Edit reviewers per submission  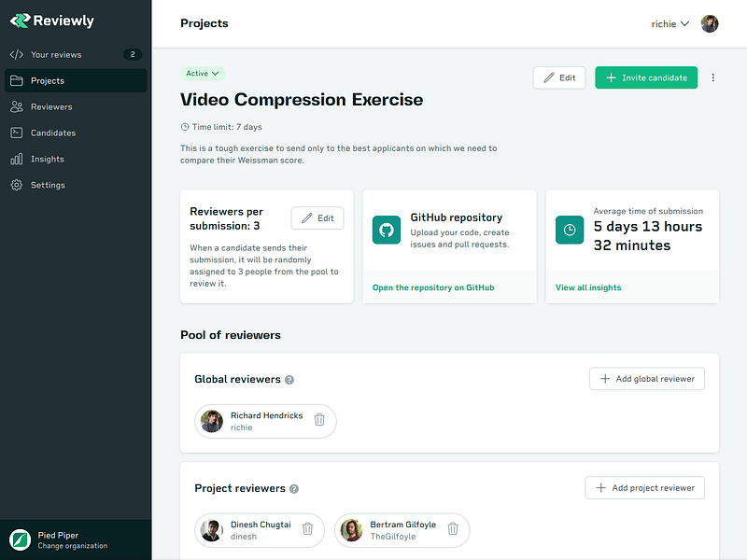(317, 218)
